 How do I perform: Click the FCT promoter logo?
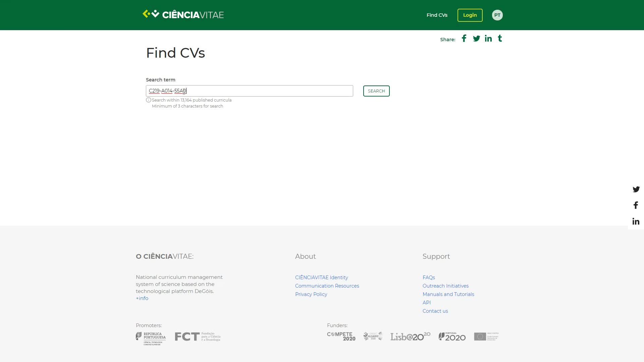point(198,337)
